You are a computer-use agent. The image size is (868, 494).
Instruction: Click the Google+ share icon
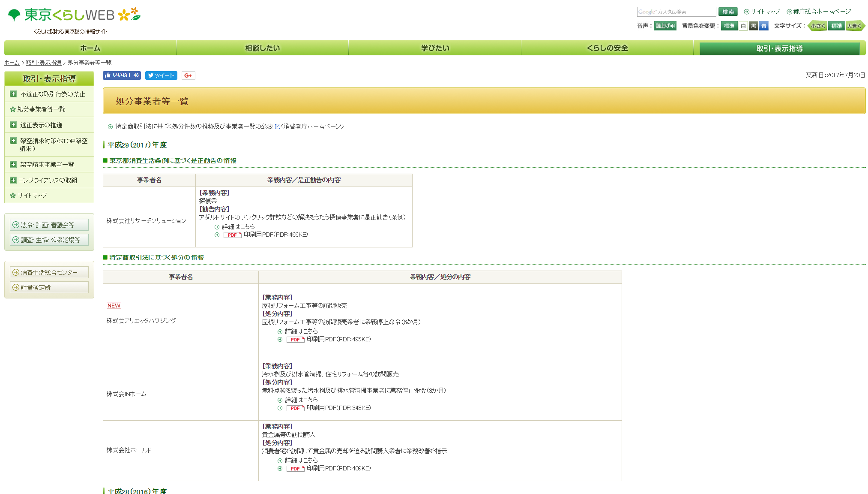coord(188,75)
